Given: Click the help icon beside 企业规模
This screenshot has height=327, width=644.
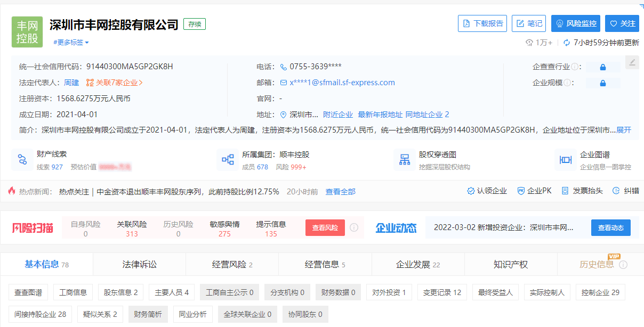Looking at the screenshot, I should pyautogui.click(x=567, y=83).
